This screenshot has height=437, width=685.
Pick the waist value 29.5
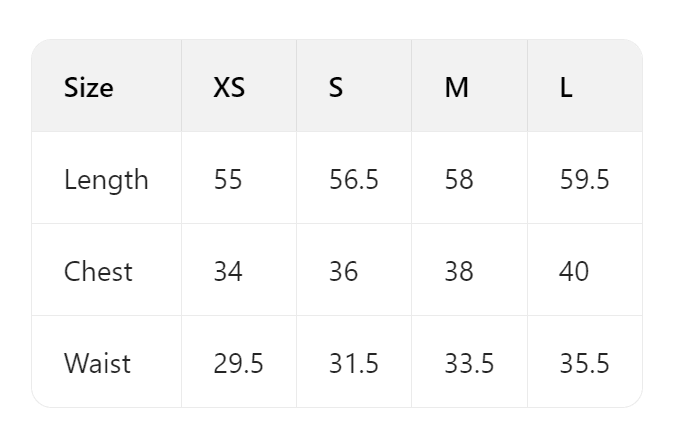238,363
